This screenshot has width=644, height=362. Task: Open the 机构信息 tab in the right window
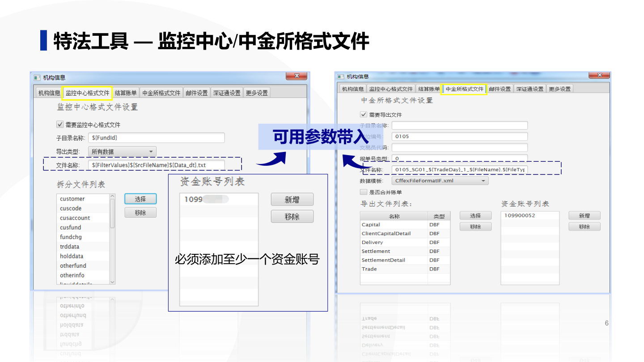[x=353, y=89]
